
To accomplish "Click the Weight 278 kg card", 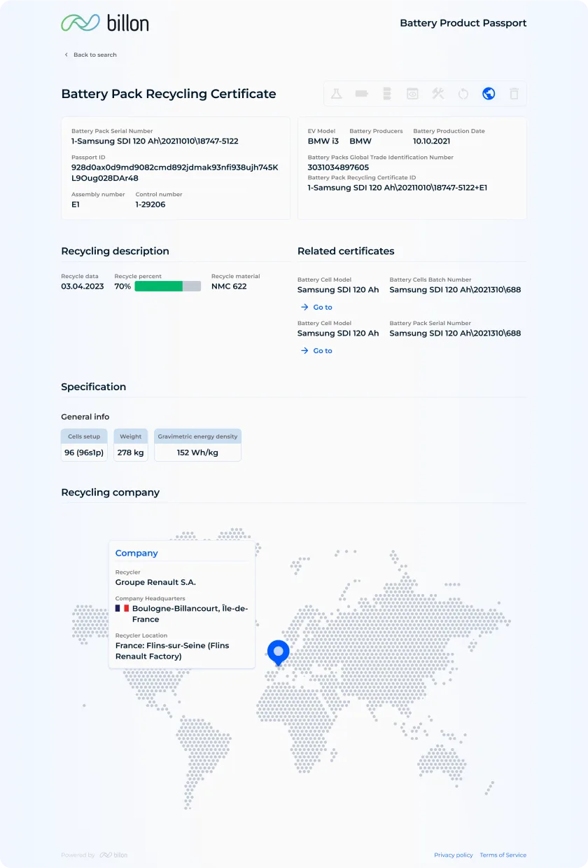I will click(x=130, y=445).
